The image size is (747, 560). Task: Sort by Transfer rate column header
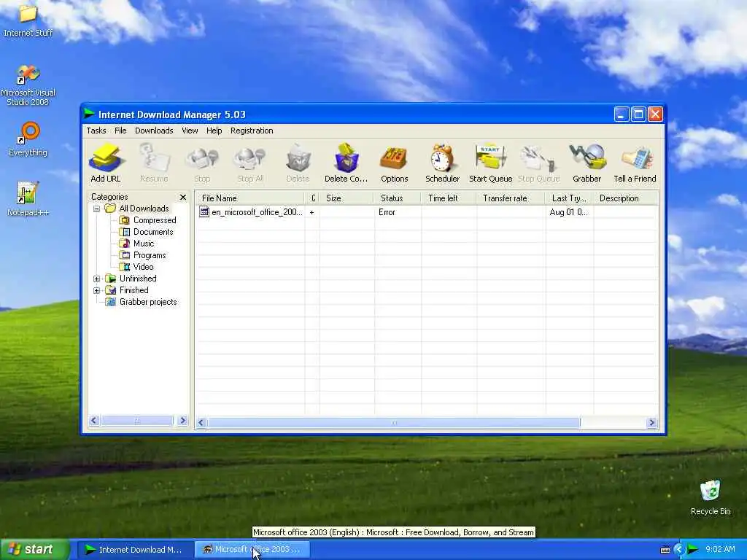pyautogui.click(x=511, y=198)
